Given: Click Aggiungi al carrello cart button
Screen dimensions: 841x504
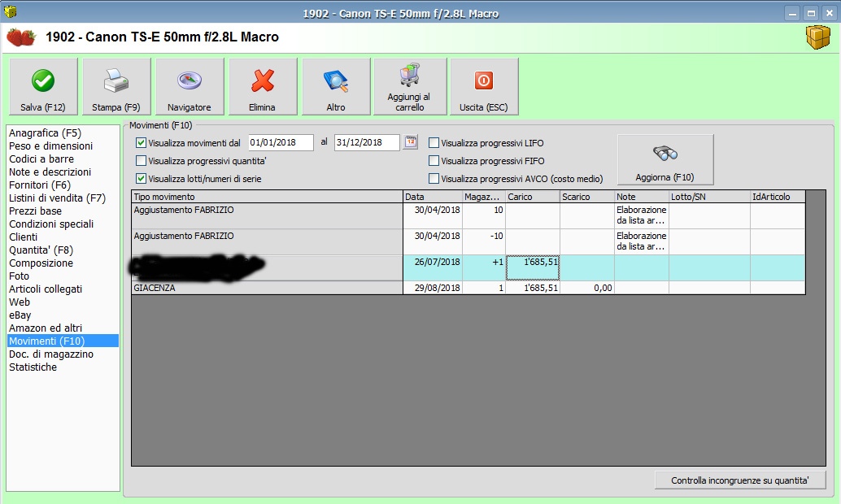Looking at the screenshot, I should [x=410, y=86].
